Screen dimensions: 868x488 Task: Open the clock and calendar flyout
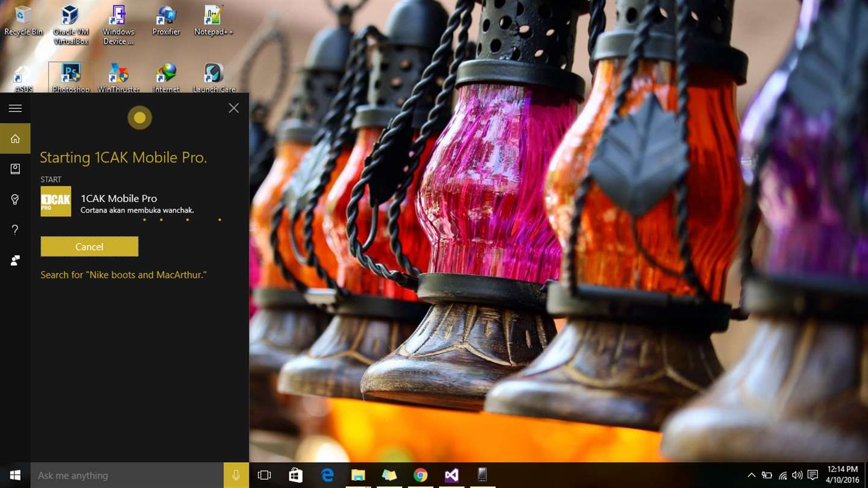(x=843, y=475)
